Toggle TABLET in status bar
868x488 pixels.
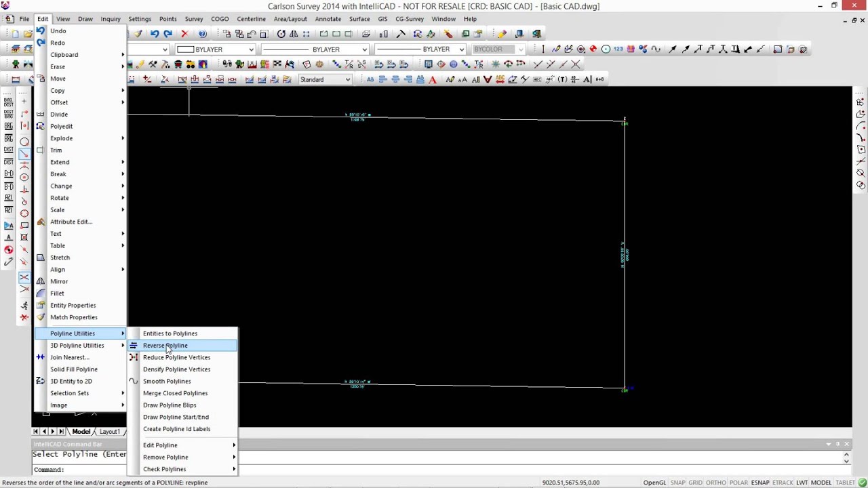[846, 483]
